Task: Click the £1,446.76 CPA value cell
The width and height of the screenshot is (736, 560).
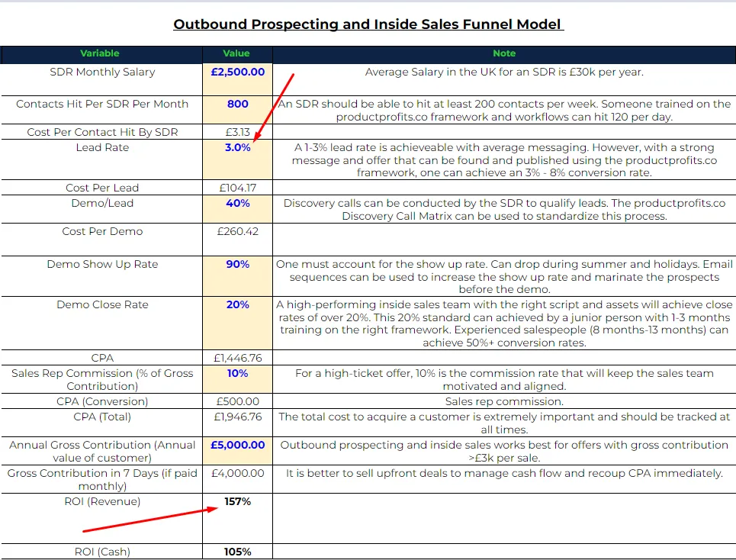Action: (x=237, y=358)
